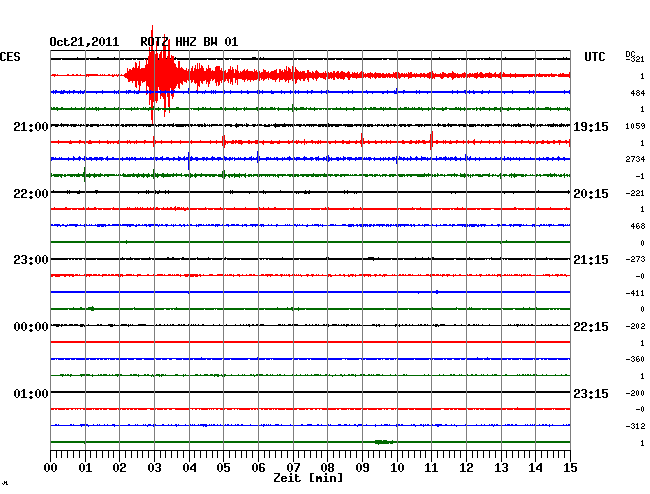This screenshot has height=494, width=650.
Task: Click minute tick label "07" on axis
Action: [x=293, y=468]
